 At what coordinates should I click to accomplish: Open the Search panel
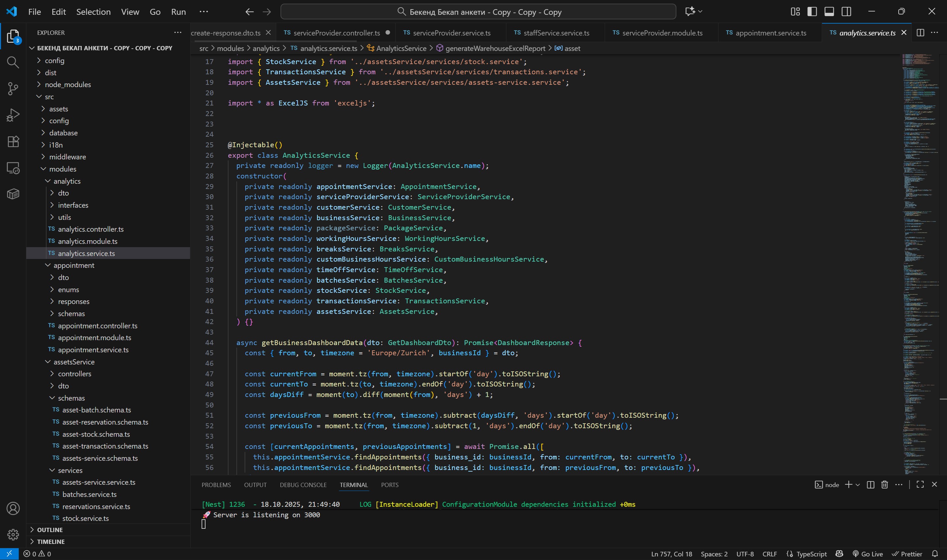13,63
